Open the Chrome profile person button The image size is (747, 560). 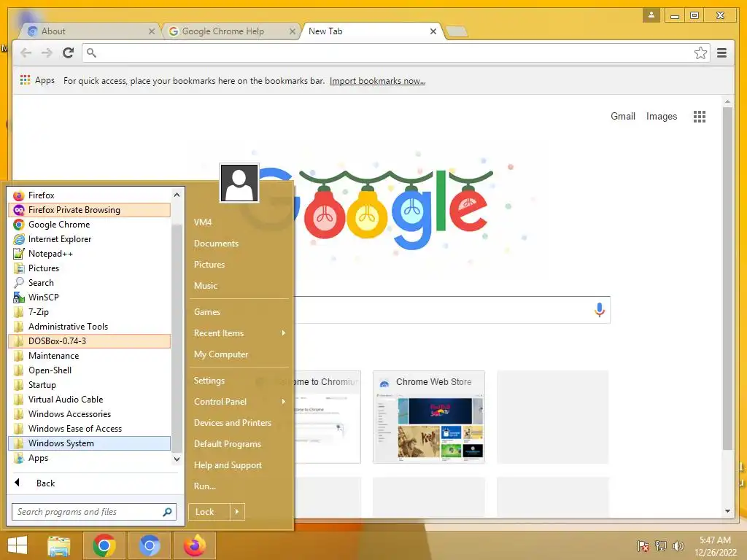click(x=651, y=15)
